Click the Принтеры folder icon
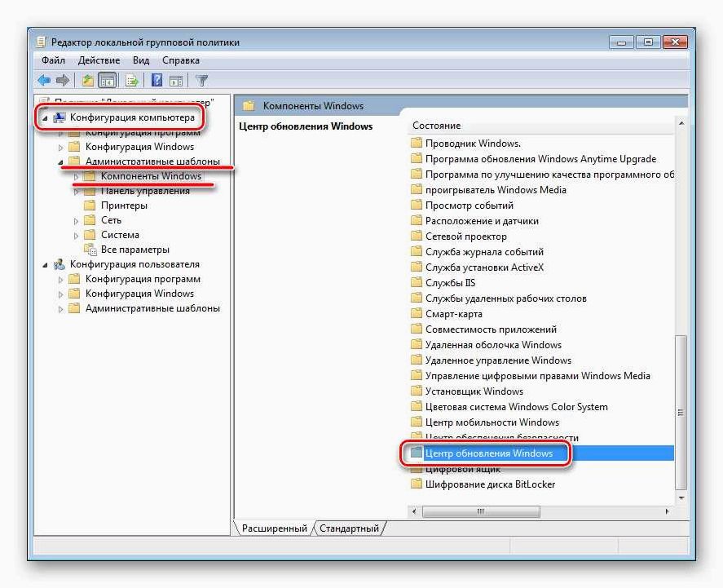 90,206
